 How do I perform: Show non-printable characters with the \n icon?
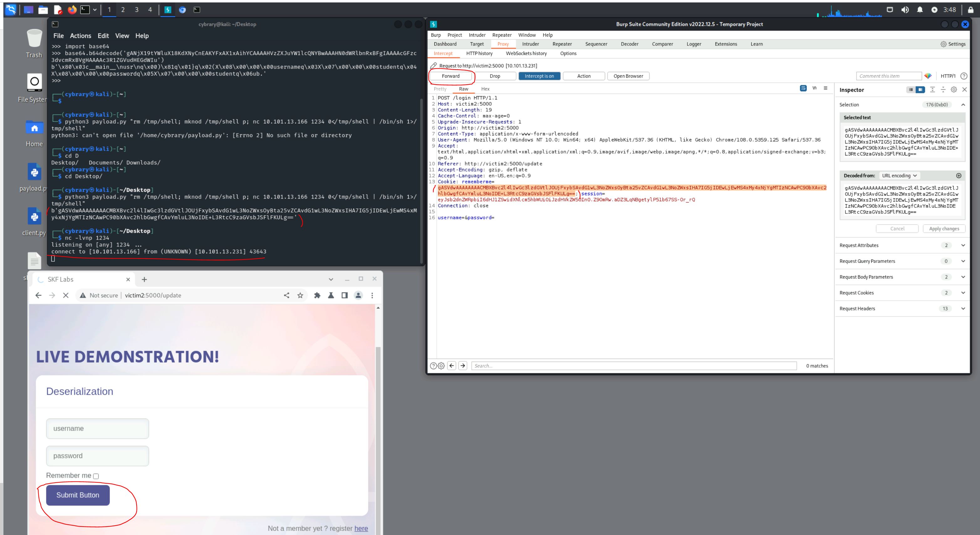point(815,88)
